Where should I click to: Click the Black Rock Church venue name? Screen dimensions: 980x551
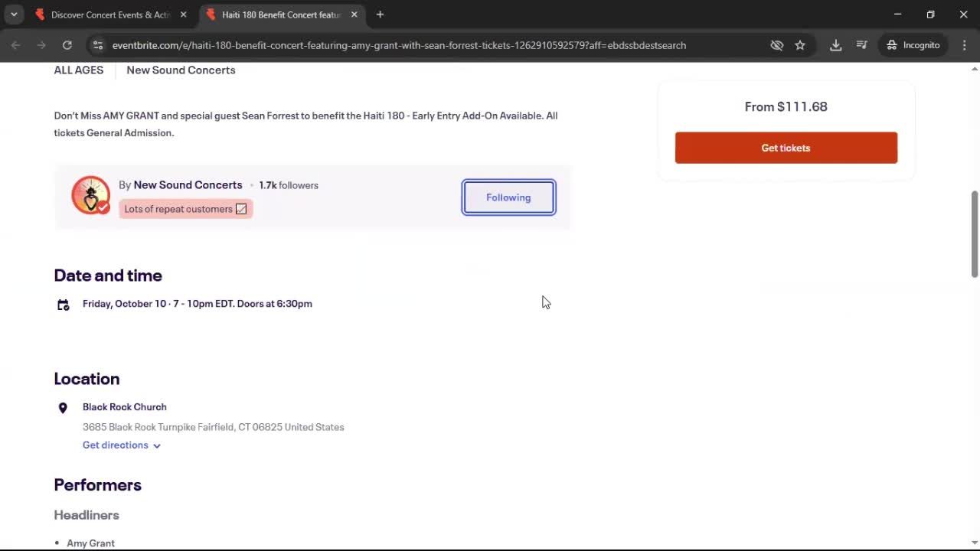(125, 407)
